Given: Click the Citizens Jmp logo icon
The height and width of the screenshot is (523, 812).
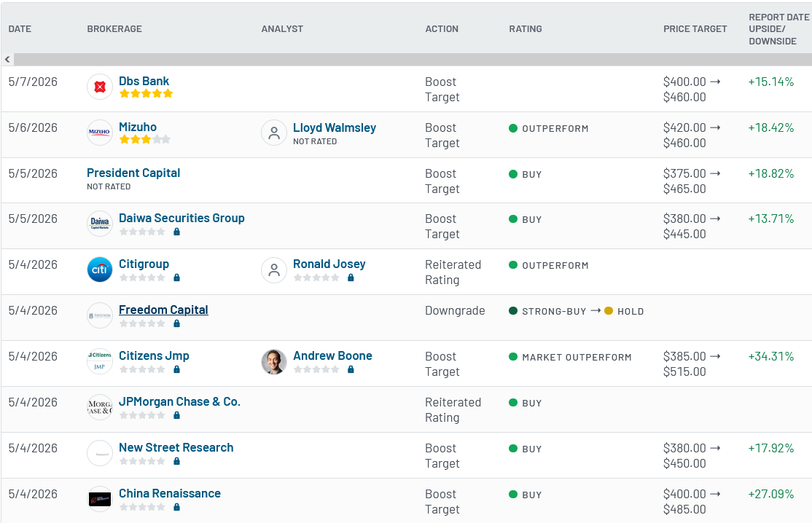Looking at the screenshot, I should (100, 361).
